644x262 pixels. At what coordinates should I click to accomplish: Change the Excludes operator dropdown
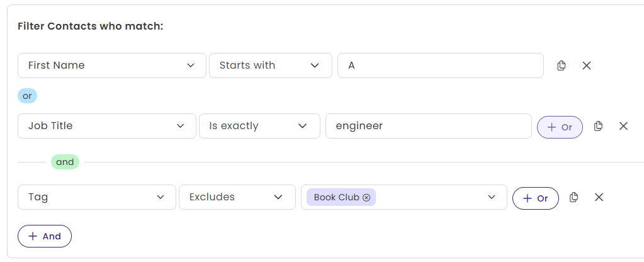tap(237, 197)
